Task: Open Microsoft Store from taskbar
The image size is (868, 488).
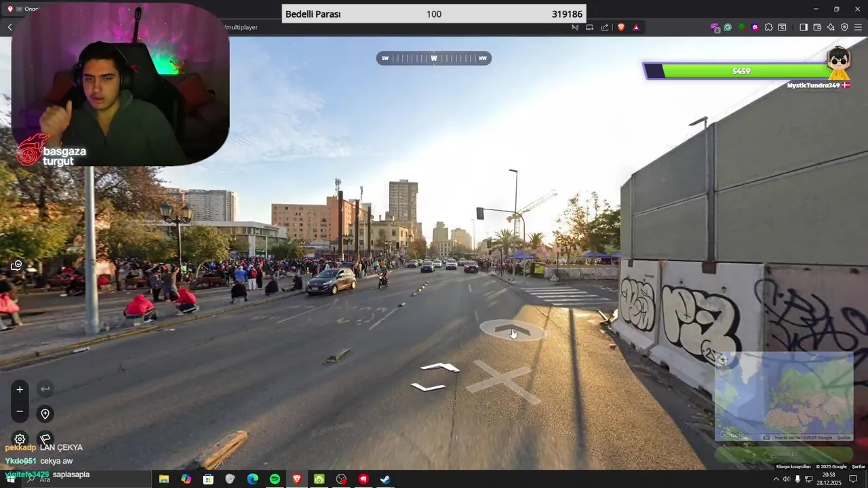Action: coord(208,479)
